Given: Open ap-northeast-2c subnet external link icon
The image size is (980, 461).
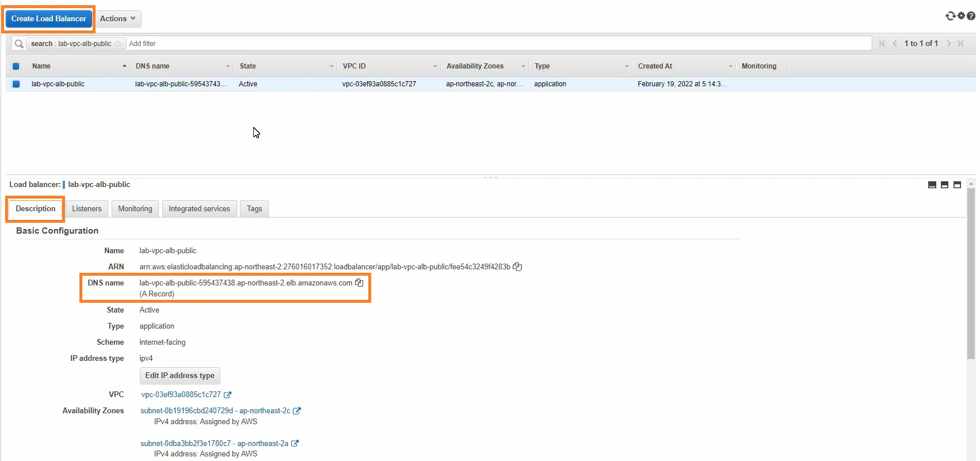Looking at the screenshot, I should [297, 411].
